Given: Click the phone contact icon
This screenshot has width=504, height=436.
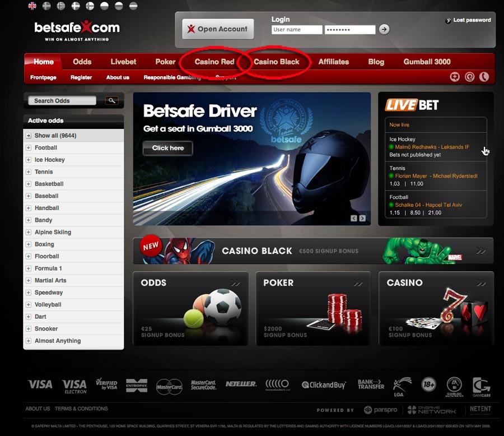Looking at the screenshot, I should pyautogui.click(x=484, y=77).
